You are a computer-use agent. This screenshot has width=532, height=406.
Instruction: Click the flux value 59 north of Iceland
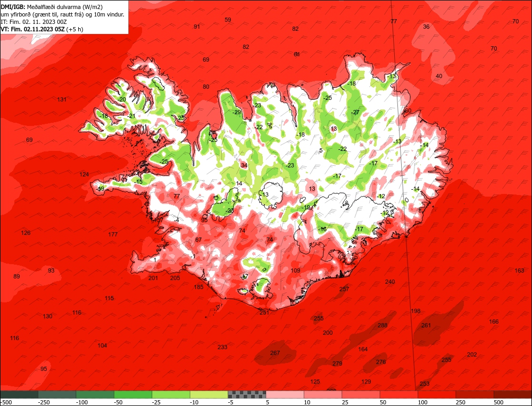pyautogui.click(x=228, y=20)
